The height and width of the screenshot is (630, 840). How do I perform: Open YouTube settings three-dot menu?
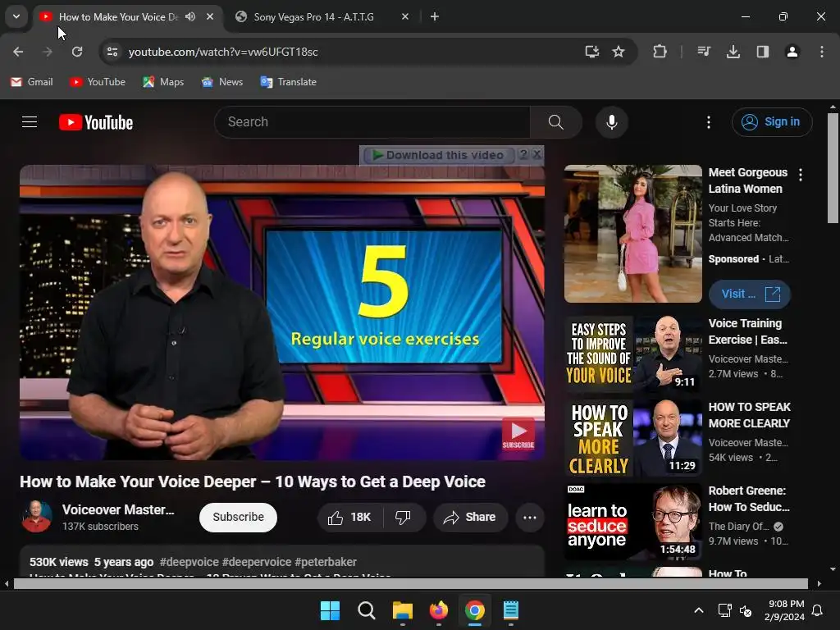click(x=708, y=122)
